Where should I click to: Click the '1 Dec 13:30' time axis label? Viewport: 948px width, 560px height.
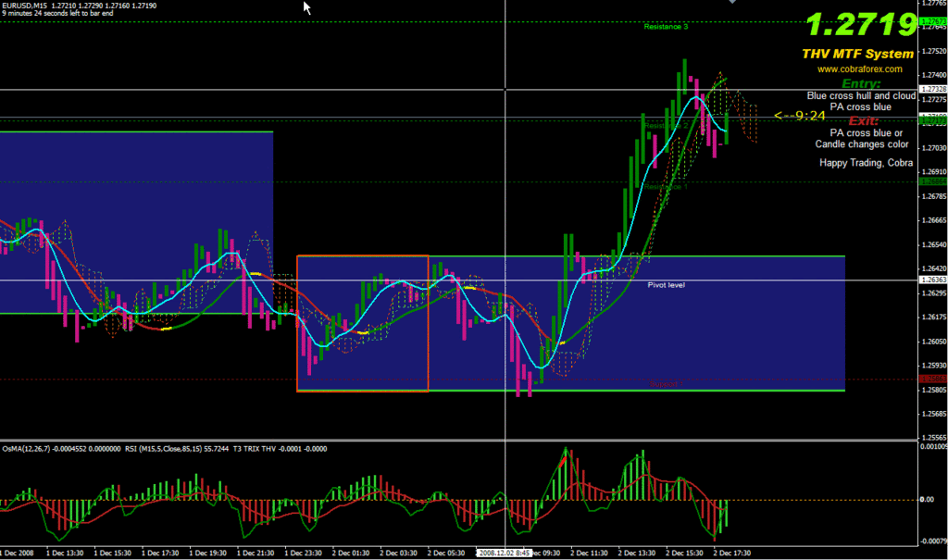(x=65, y=553)
